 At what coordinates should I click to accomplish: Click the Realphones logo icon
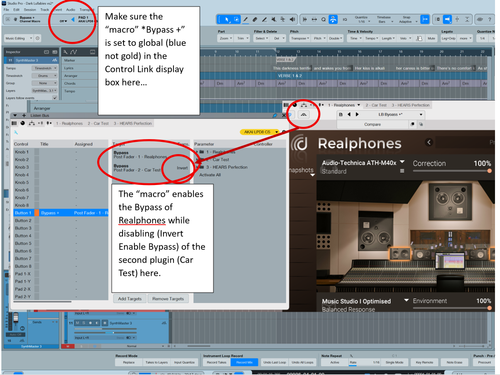[300, 143]
